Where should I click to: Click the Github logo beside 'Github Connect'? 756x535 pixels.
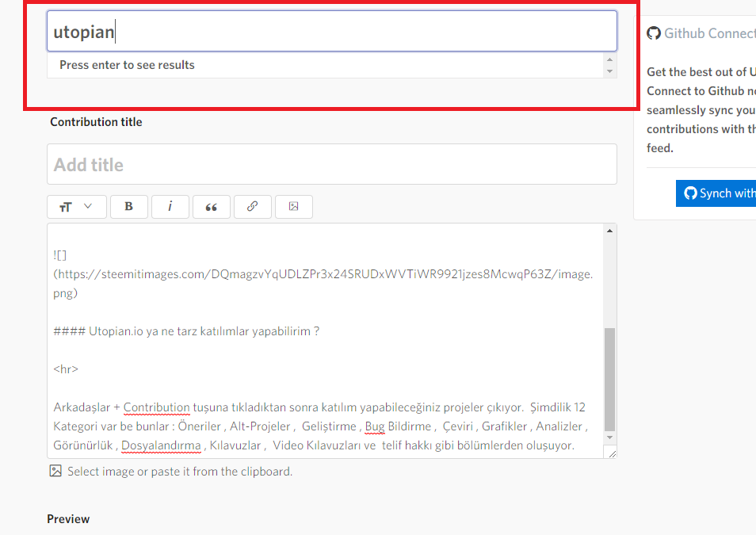click(653, 33)
